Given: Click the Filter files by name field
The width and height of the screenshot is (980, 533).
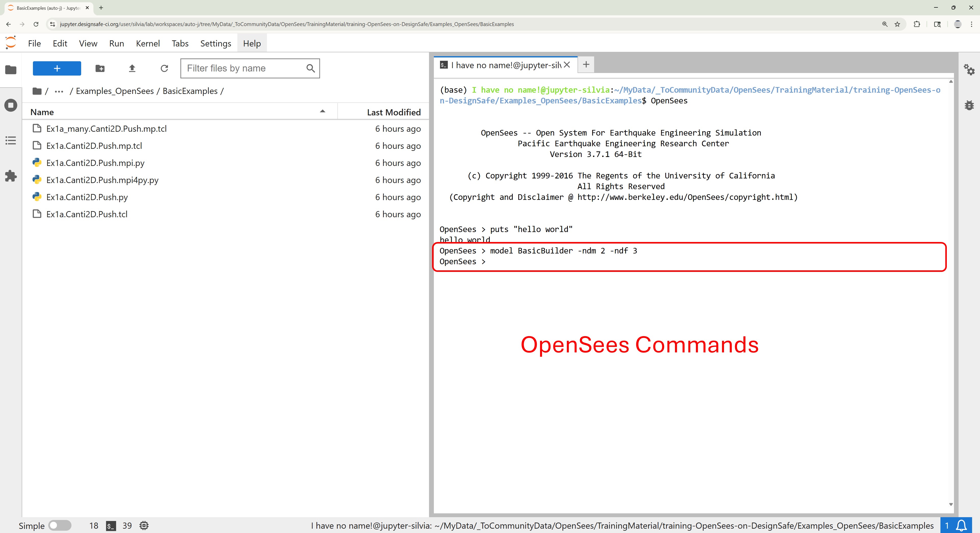Looking at the screenshot, I should click(243, 68).
